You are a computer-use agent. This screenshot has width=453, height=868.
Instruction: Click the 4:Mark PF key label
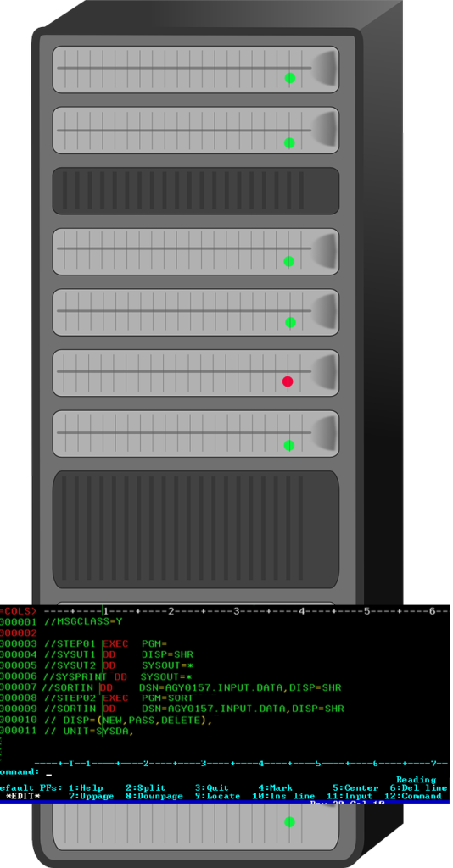click(x=275, y=787)
